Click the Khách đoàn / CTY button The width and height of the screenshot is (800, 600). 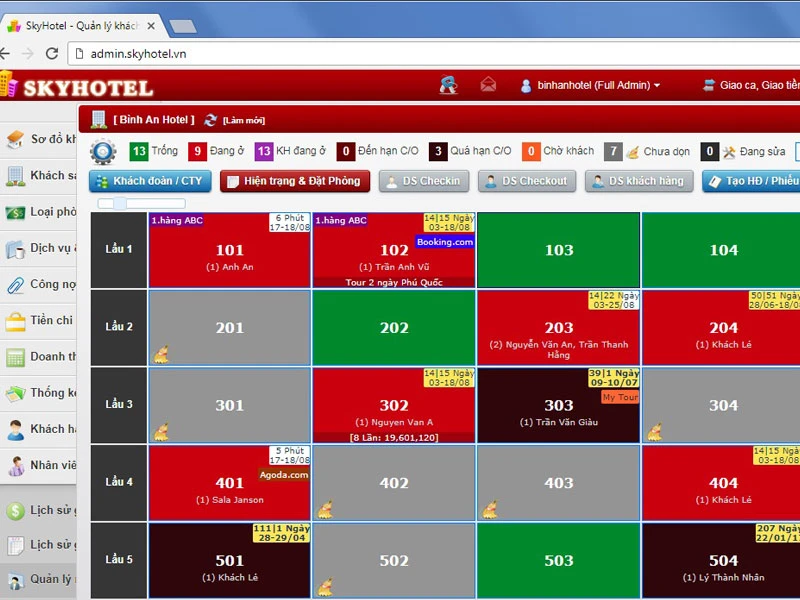pos(150,181)
